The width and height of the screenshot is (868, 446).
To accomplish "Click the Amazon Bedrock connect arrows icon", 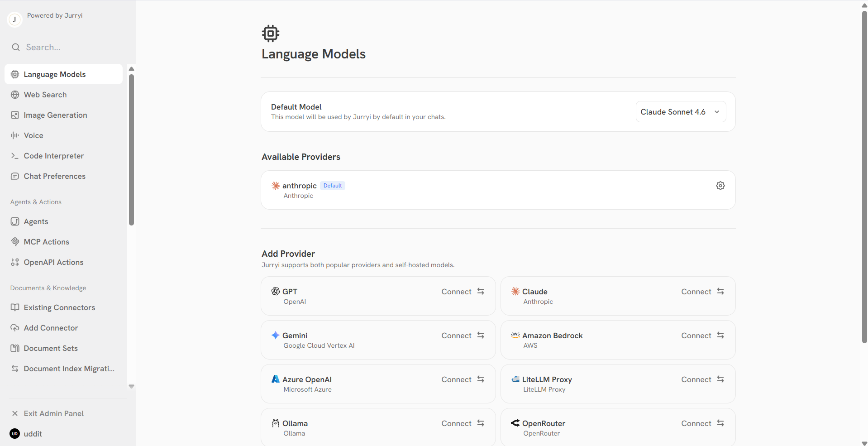I will (x=720, y=336).
